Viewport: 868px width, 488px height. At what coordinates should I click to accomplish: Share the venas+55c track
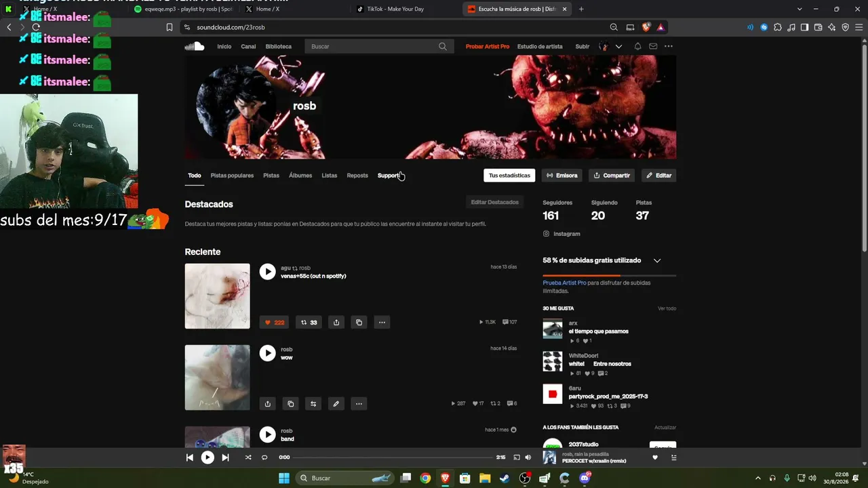336,323
